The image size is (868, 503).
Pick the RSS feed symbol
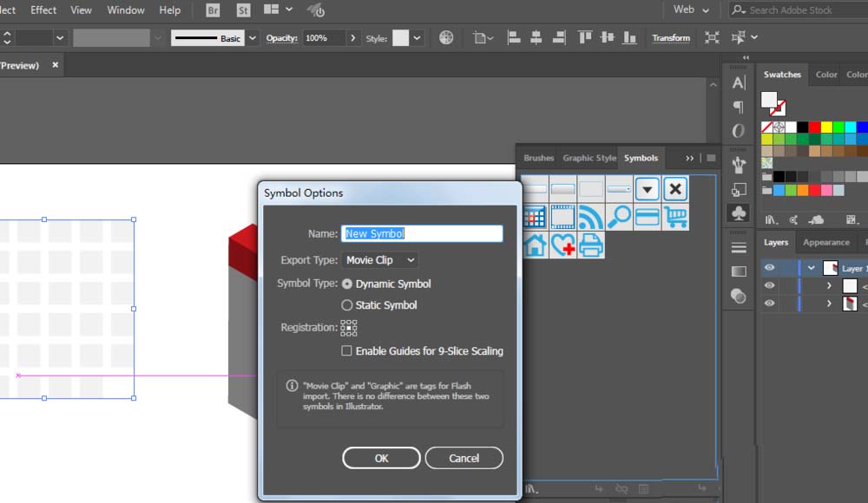591,217
